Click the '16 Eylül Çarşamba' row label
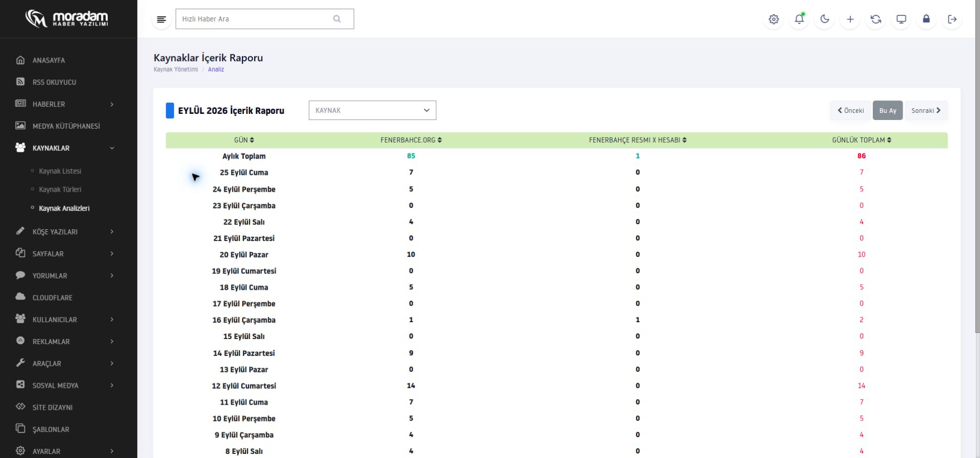 pyautogui.click(x=244, y=321)
